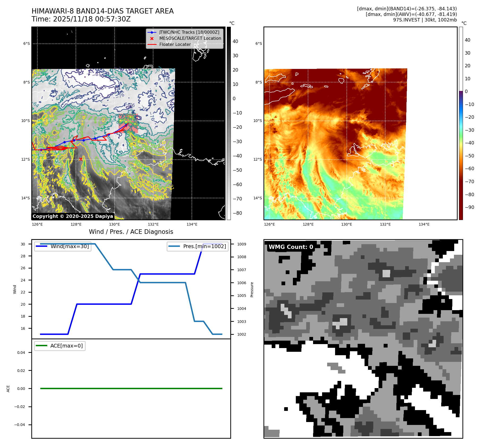
Task: Click the 97S.INVEST storm info text
Action: tap(425, 20)
